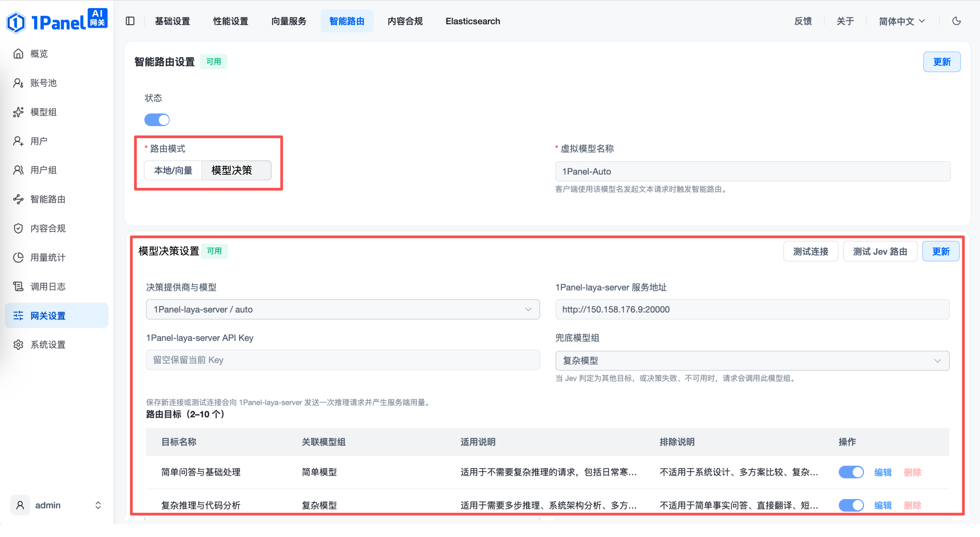Open 用量统计 pie chart icon
Screen dimensions: 980x537
(x=18, y=258)
